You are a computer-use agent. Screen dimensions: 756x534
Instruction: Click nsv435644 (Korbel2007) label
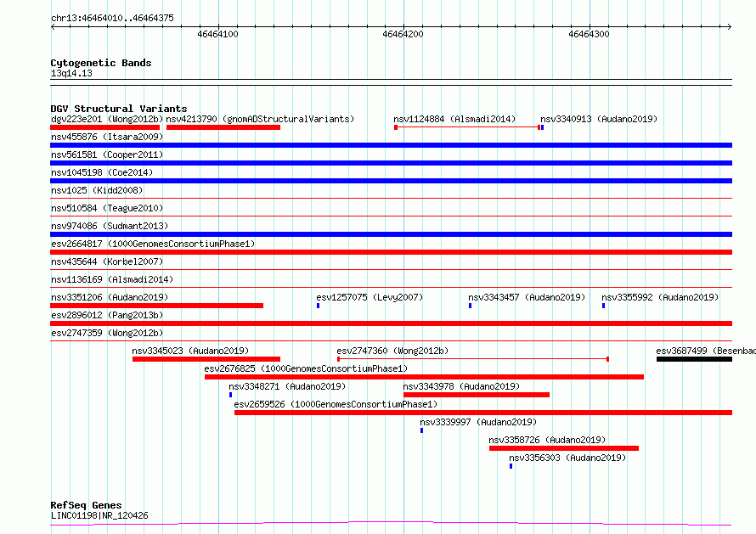tap(107, 261)
